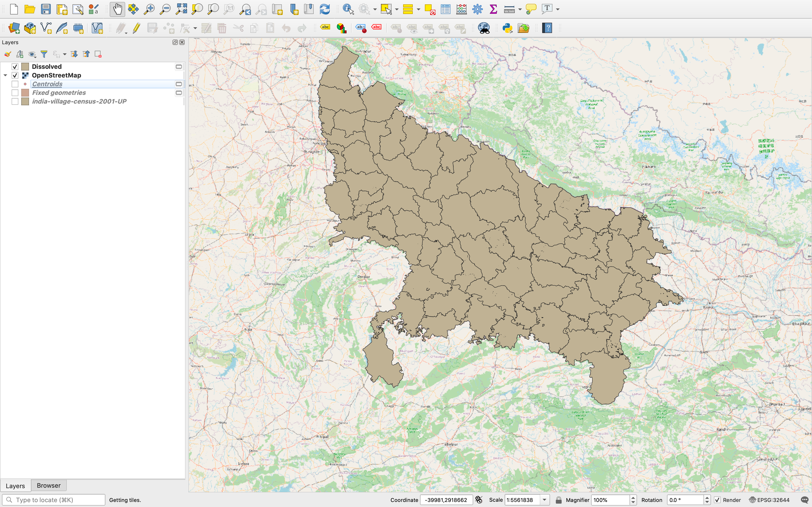Open the Python console icon
This screenshot has height=507, width=812.
click(507, 28)
